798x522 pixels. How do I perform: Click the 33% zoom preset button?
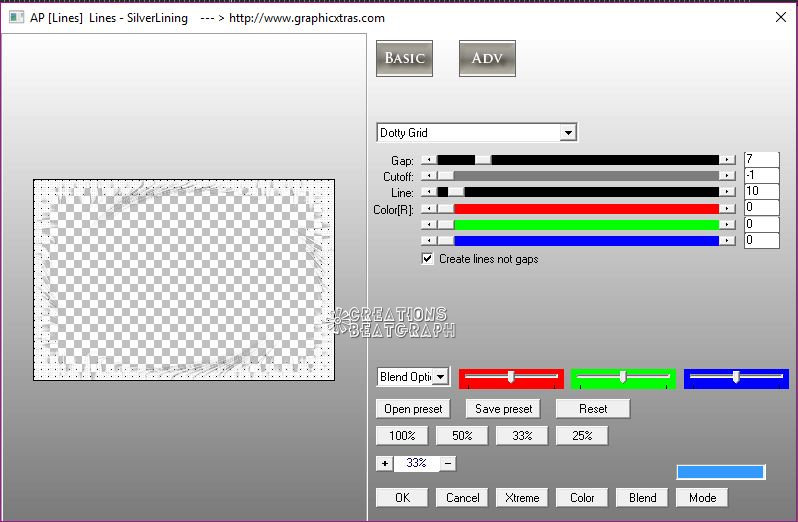point(522,436)
